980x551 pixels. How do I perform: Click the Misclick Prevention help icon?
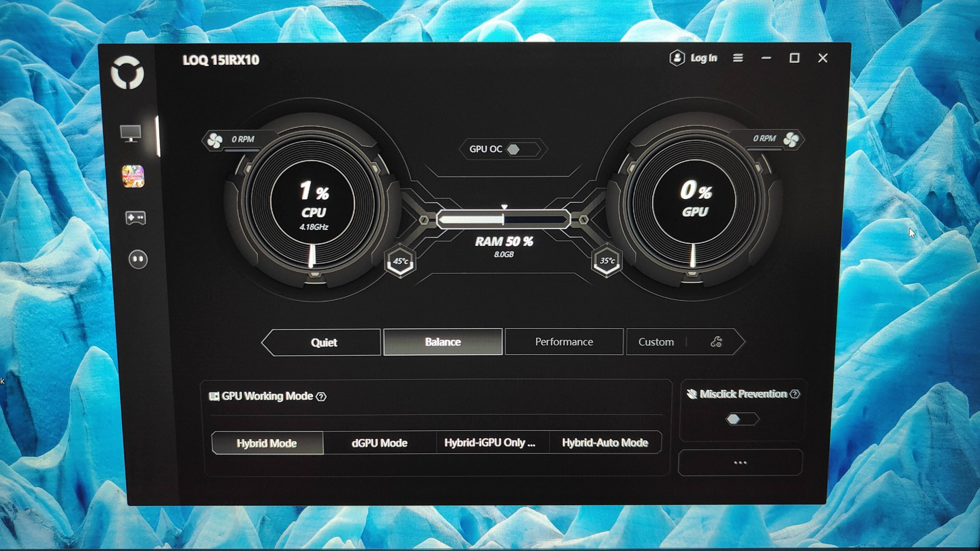click(795, 394)
